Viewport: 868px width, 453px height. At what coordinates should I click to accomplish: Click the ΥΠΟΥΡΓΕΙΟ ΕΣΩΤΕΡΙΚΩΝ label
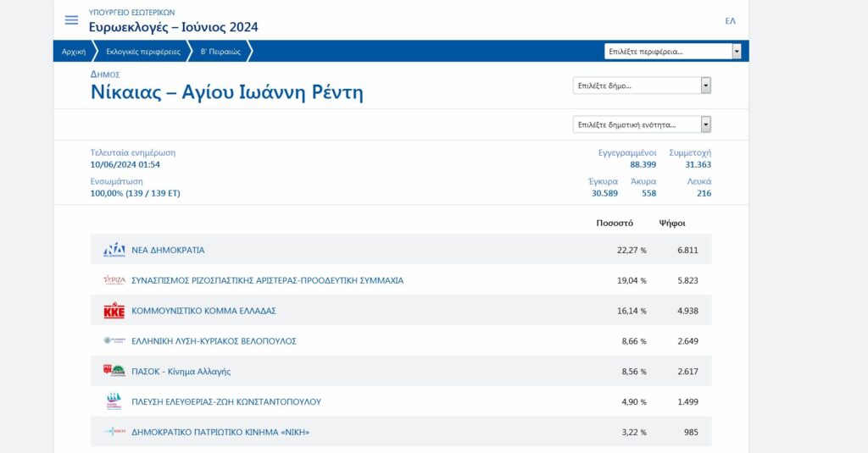point(131,13)
